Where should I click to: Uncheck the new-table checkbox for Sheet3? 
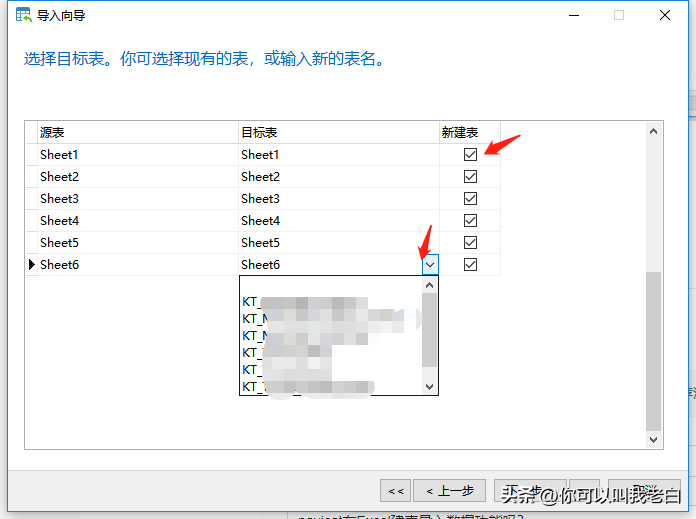(x=470, y=198)
